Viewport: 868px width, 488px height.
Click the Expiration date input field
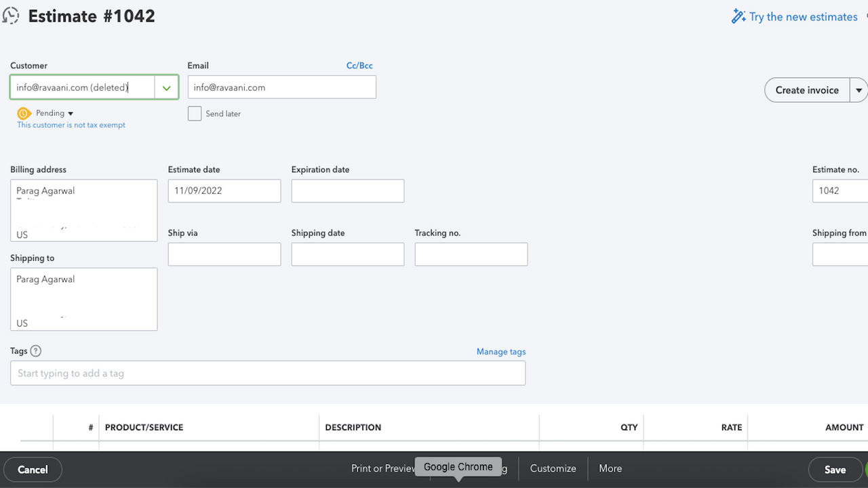pyautogui.click(x=347, y=190)
